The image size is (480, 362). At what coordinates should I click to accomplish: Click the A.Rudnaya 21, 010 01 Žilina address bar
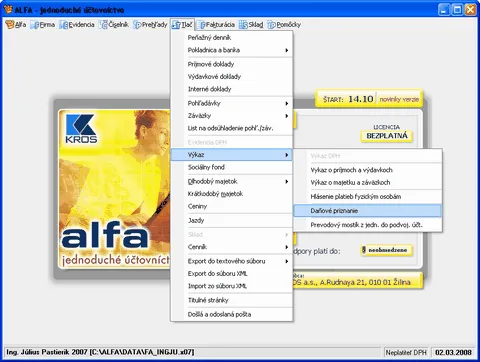click(x=357, y=282)
